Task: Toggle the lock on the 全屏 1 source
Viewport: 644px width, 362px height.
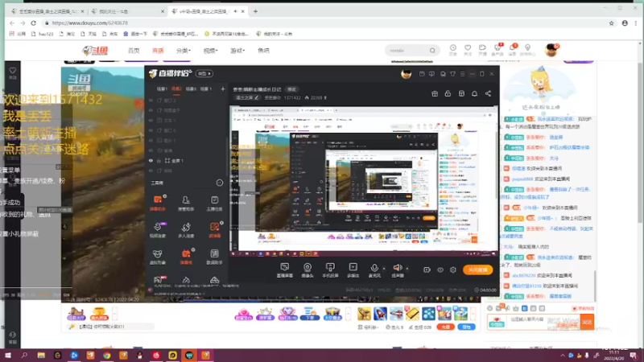Action: (159, 160)
